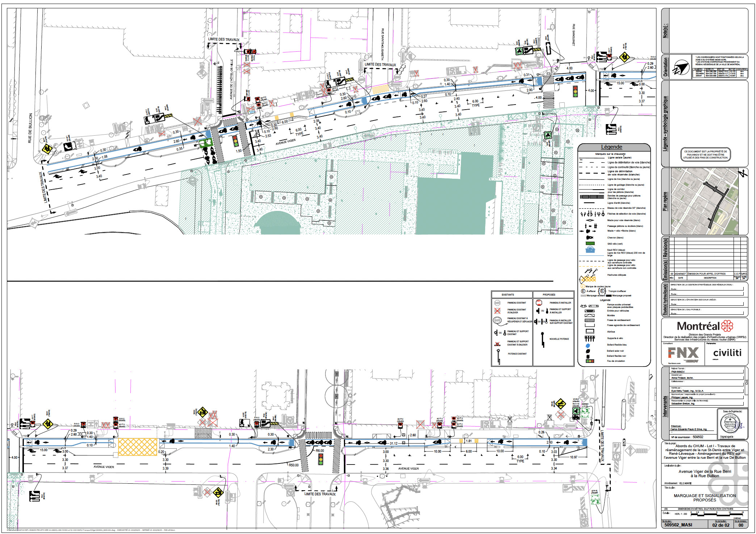Select the 'Bollard flexible bleu' legend symbol
Image resolution: width=756 pixels, height=534 pixels.
[x=588, y=346]
